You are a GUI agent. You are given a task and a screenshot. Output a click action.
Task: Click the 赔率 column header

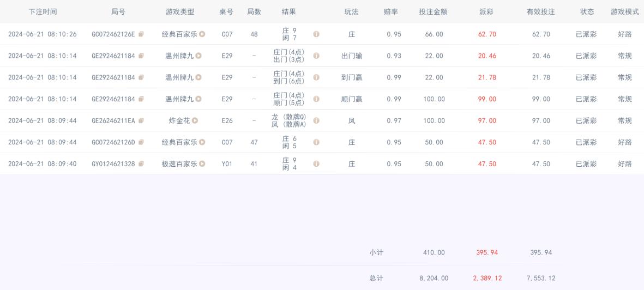[x=390, y=12]
